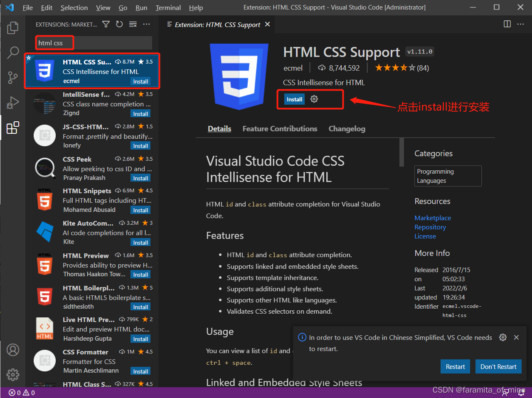Open the Explorer view in activity bar
Screen dimensions: 532x398
(13, 28)
